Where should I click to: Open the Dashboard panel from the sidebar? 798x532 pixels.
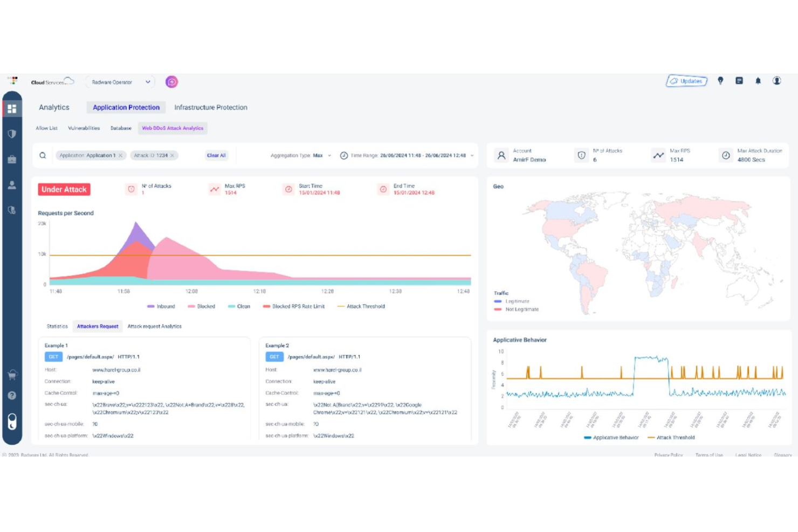coord(12,108)
